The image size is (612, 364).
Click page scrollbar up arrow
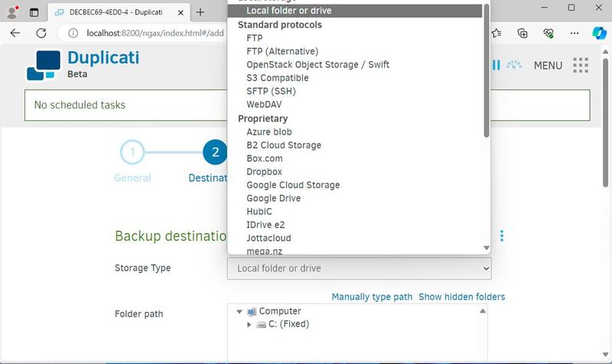(605, 51)
